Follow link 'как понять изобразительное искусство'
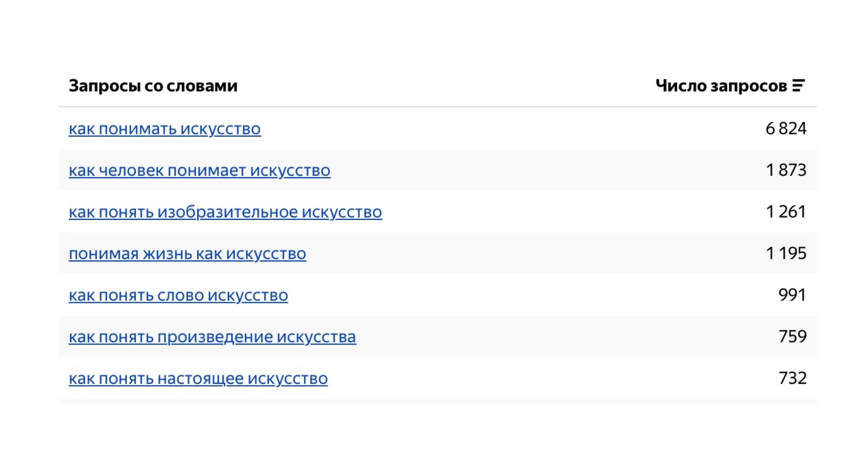Image resolution: width=868 pixels, height=457 pixels. click(x=225, y=212)
